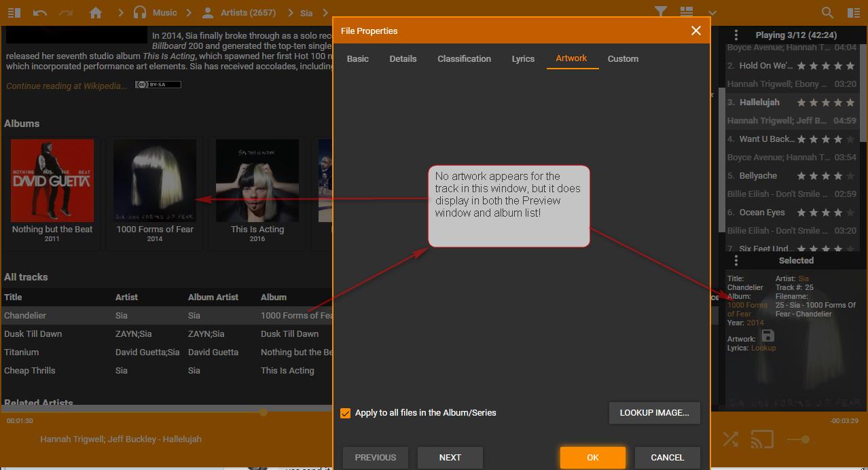Click the filter funnel icon
The image size is (868, 470).
660,12
